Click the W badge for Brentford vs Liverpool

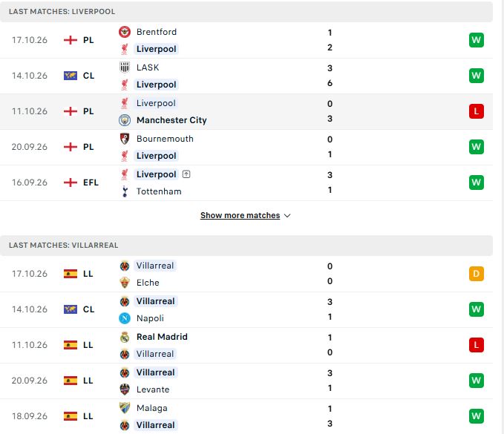[x=476, y=40]
